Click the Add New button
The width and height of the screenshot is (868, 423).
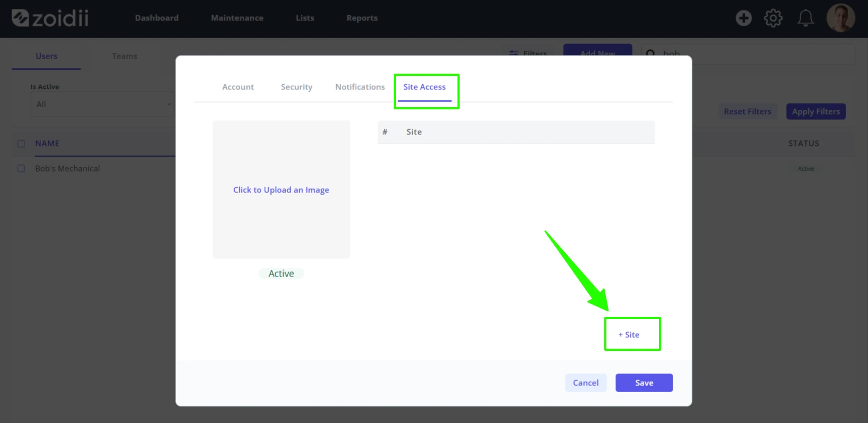[597, 51]
